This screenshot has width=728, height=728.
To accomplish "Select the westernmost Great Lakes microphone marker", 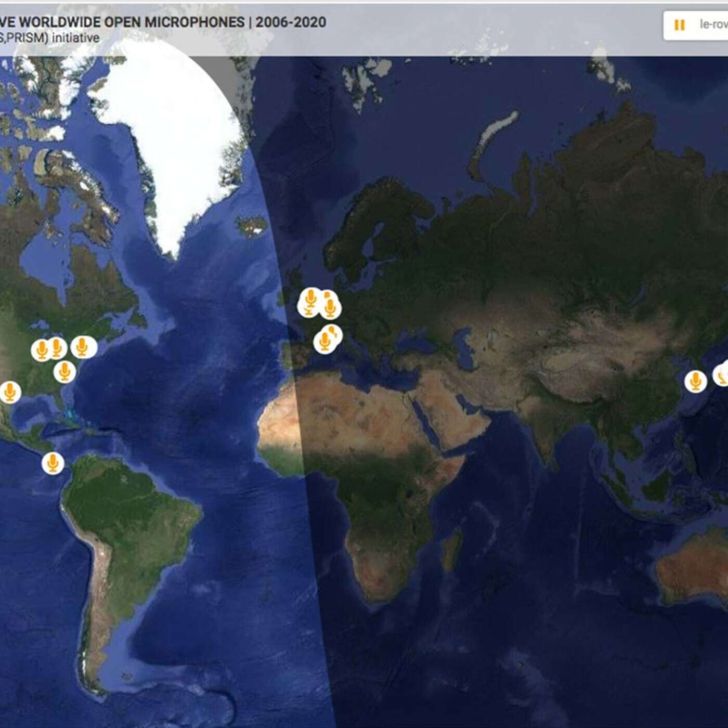I will (x=42, y=350).
